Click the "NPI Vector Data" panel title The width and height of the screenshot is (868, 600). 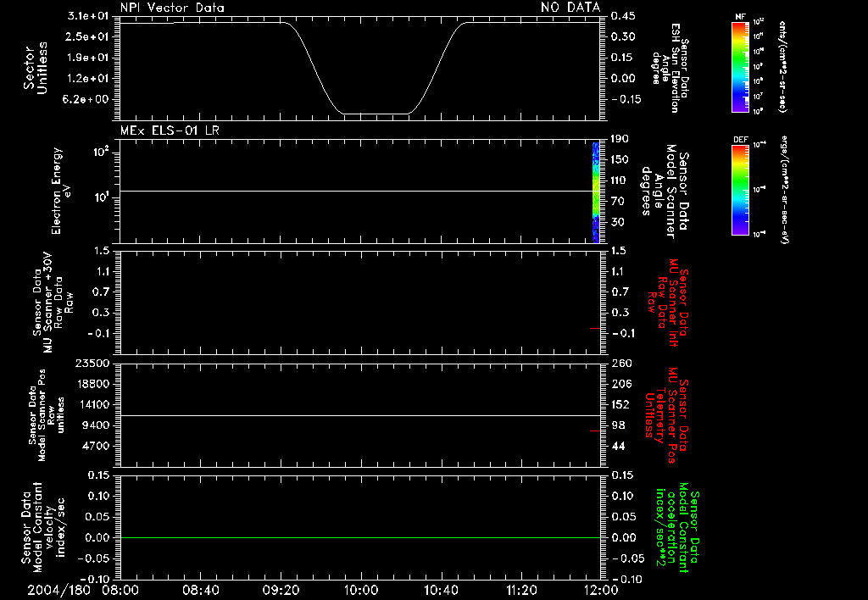(x=172, y=8)
